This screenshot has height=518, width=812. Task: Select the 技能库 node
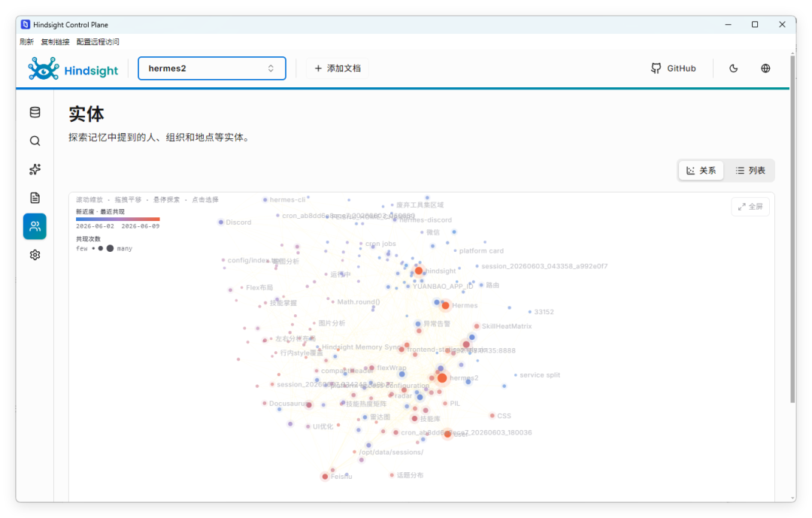tap(414, 419)
